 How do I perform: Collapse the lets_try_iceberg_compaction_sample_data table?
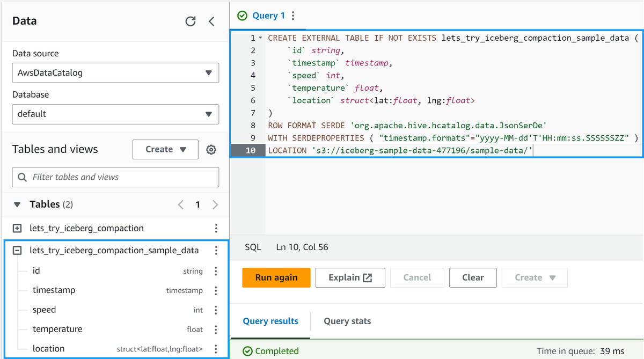pos(17,251)
